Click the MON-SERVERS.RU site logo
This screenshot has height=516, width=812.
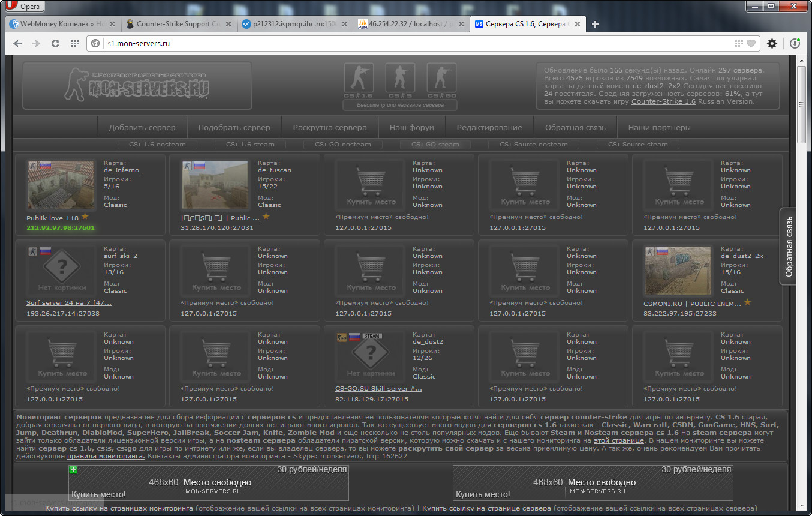pos(137,85)
